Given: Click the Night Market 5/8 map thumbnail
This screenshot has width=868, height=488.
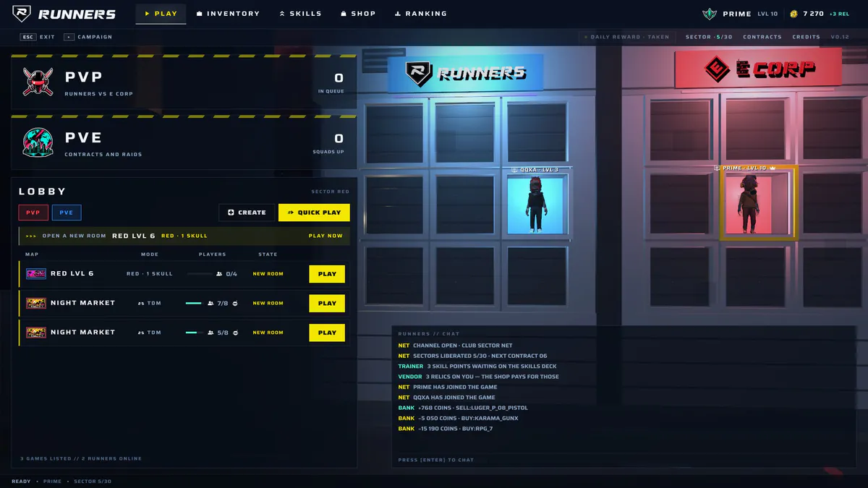Looking at the screenshot, I should tap(36, 333).
